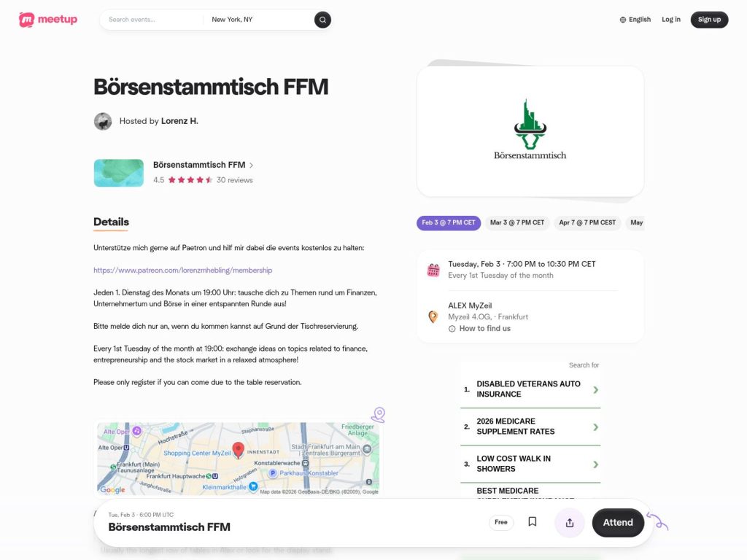Click the location pin icon near ALEX MyZeil
The height and width of the screenshot is (560, 747).
click(x=433, y=317)
